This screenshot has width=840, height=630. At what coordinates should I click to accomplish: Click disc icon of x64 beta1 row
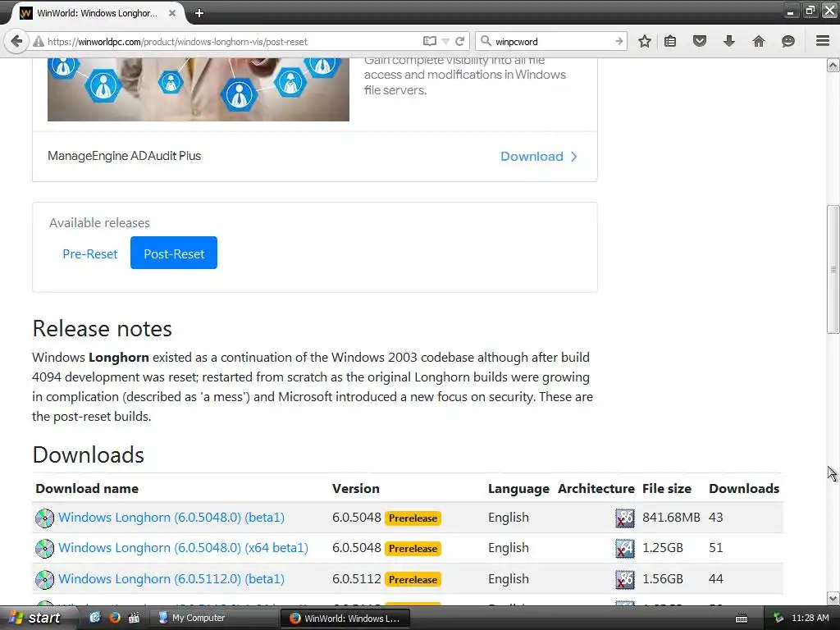[x=44, y=549]
